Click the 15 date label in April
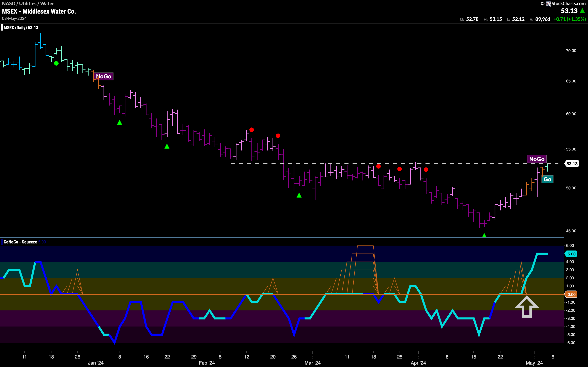Screen dimensions: 588x367 [x=473, y=357]
